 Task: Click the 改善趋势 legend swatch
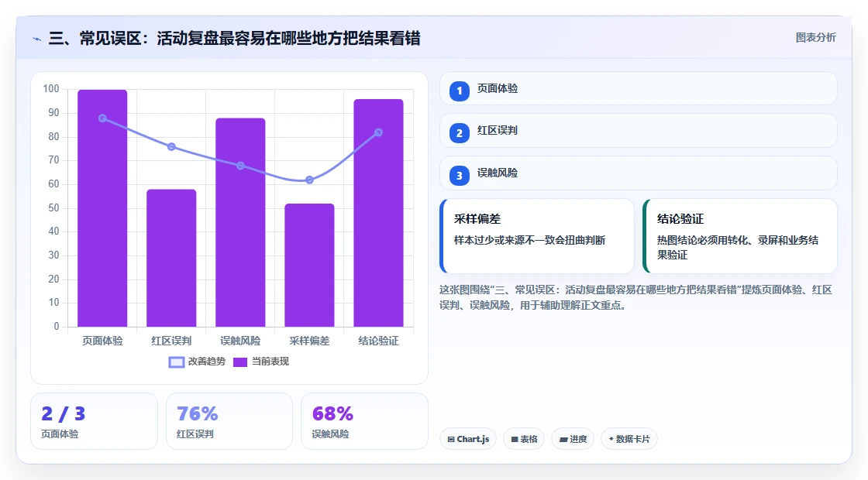click(x=176, y=362)
